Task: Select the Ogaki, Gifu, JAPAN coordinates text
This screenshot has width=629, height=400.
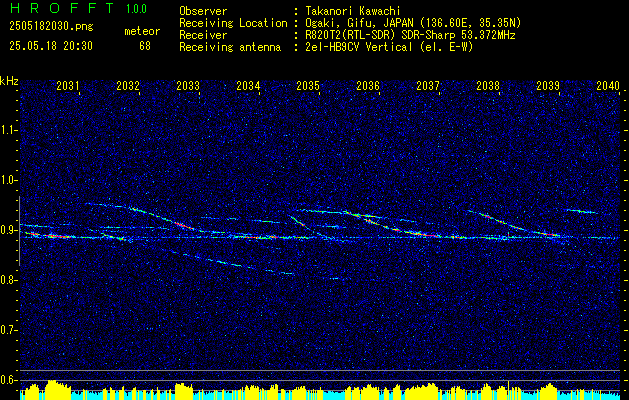Action: click(x=413, y=23)
